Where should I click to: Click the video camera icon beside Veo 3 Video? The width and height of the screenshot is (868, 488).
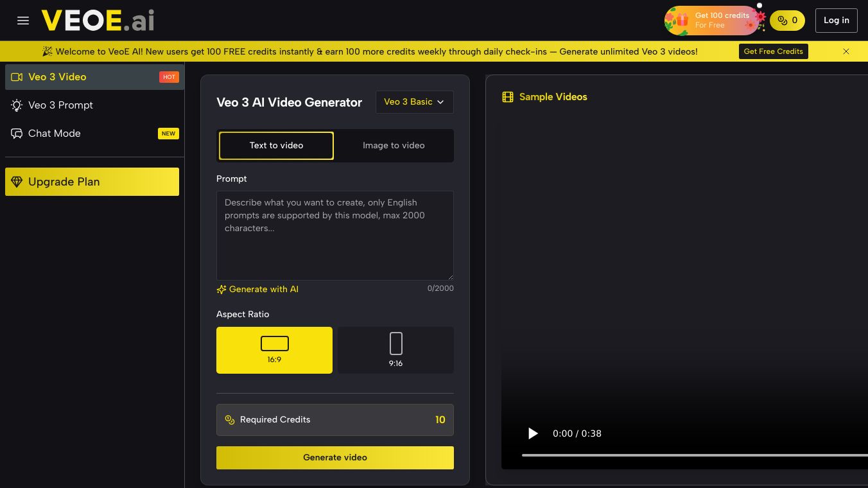pyautogui.click(x=17, y=77)
